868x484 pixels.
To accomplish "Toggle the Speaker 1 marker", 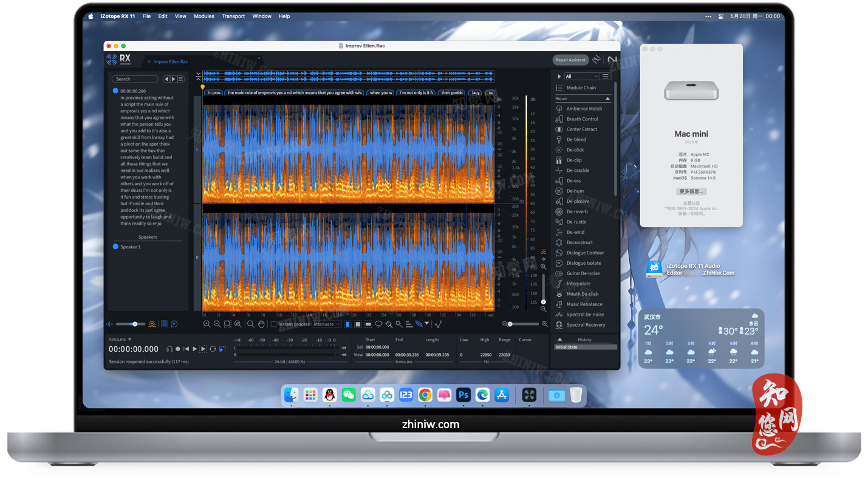I will tap(115, 247).
